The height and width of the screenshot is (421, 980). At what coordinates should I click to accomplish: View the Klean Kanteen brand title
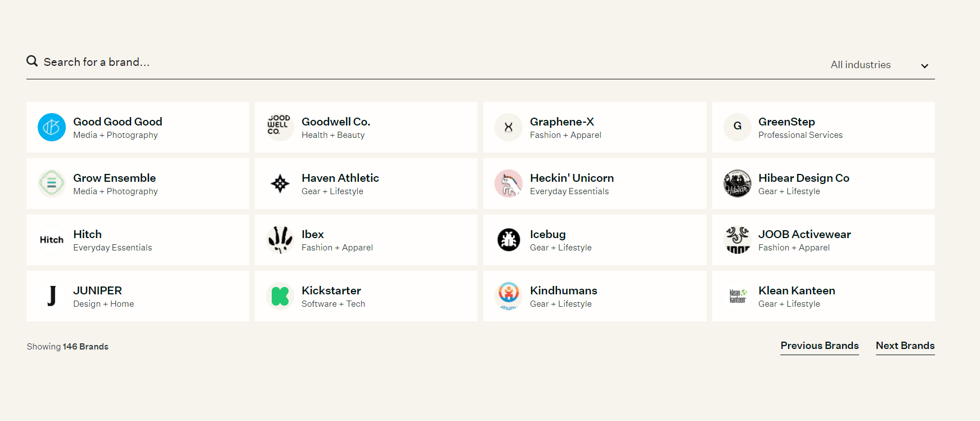pyautogui.click(x=797, y=290)
